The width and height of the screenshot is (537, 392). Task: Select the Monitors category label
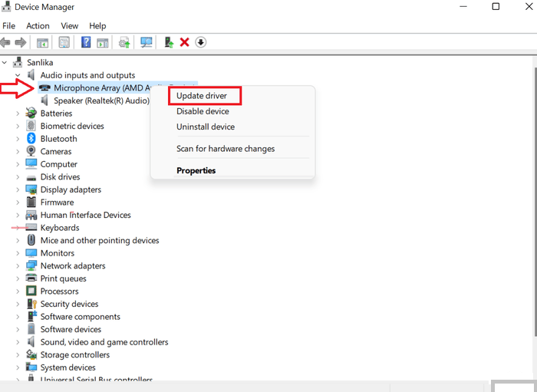[x=58, y=253]
